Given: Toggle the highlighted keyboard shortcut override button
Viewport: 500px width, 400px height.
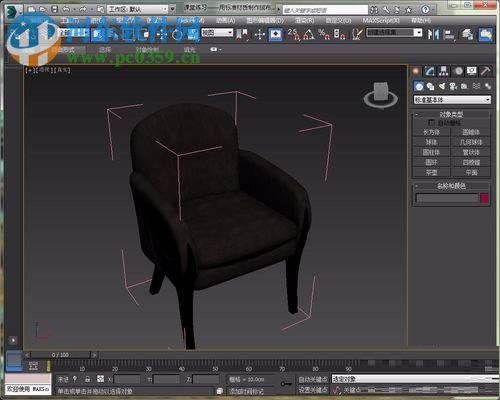Looking at the screenshot, I should (x=275, y=34).
